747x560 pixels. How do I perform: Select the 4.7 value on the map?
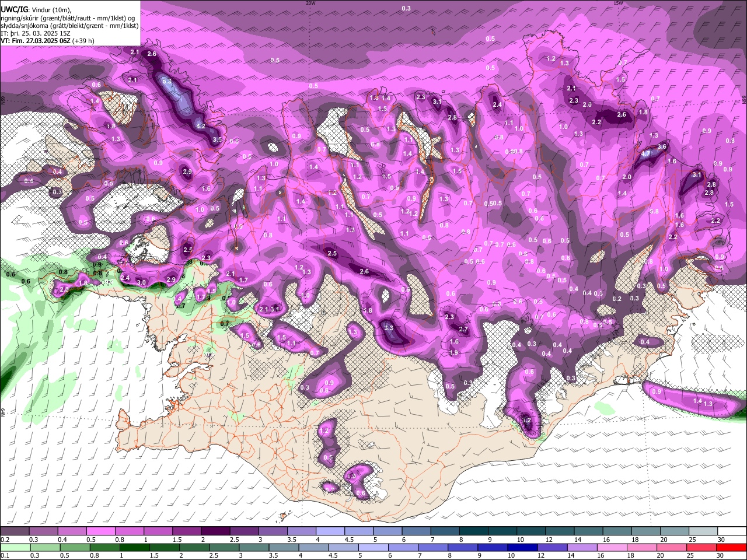pyautogui.click(x=645, y=154)
